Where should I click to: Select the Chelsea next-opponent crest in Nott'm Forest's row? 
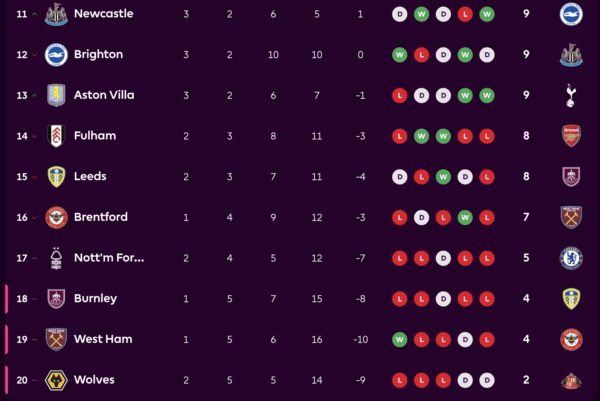[x=572, y=258]
